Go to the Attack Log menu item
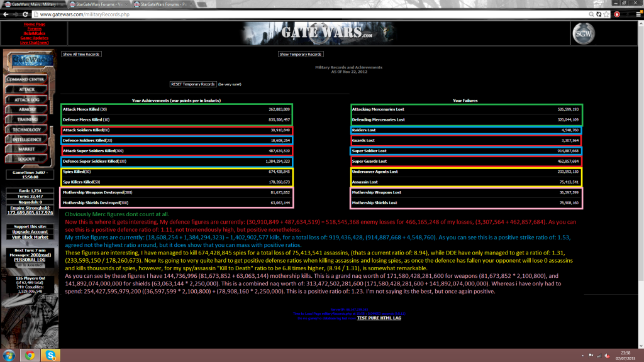The height and width of the screenshot is (362, 644). pyautogui.click(x=26, y=99)
